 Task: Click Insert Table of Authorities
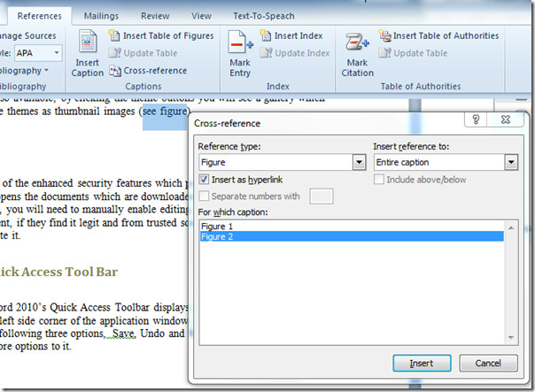pyautogui.click(x=438, y=35)
